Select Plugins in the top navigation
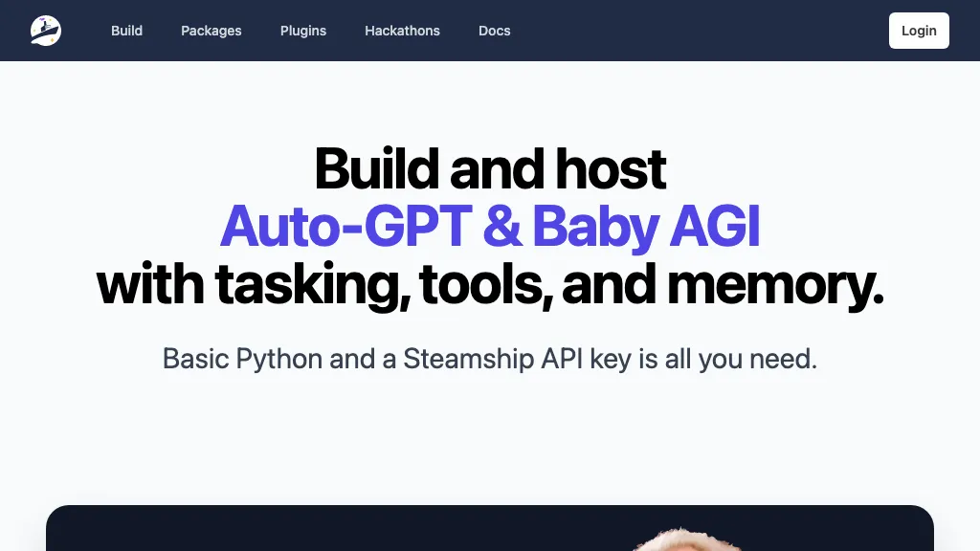This screenshot has height=551, width=980. coord(302,31)
